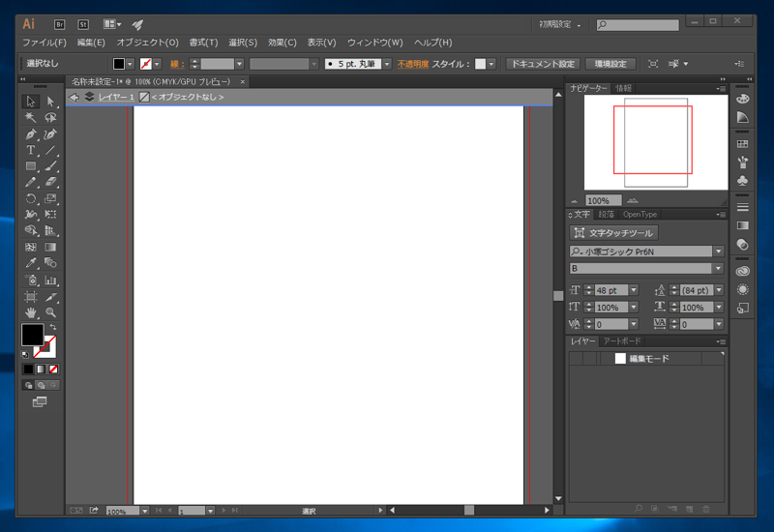Select the Symbol Sprayer tool
The height and width of the screenshot is (532, 774).
click(31, 280)
